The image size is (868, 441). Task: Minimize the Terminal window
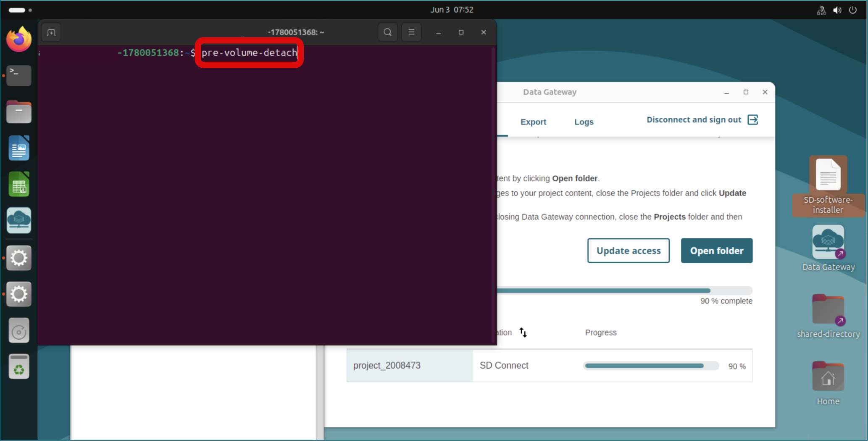point(438,32)
